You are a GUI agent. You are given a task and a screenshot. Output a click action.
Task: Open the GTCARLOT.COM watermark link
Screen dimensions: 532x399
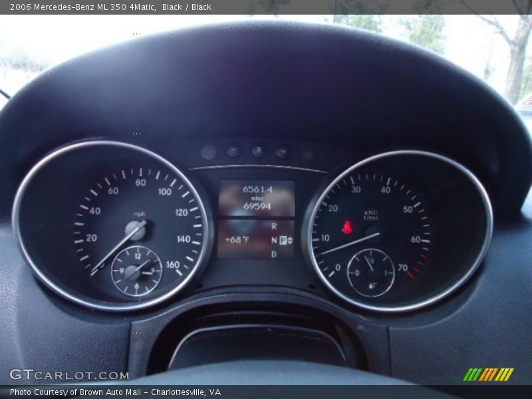(69, 375)
